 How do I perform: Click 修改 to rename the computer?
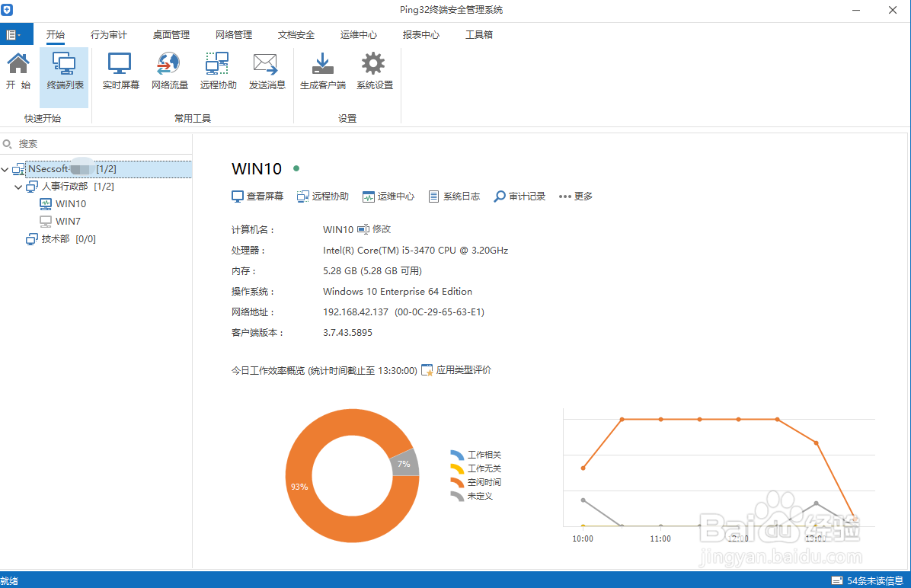click(x=374, y=229)
